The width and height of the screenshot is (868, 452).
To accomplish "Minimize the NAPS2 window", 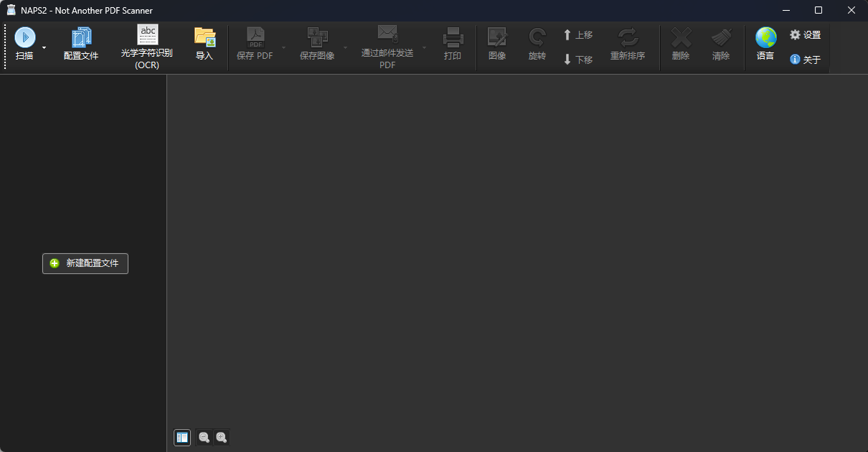I will tap(786, 10).
